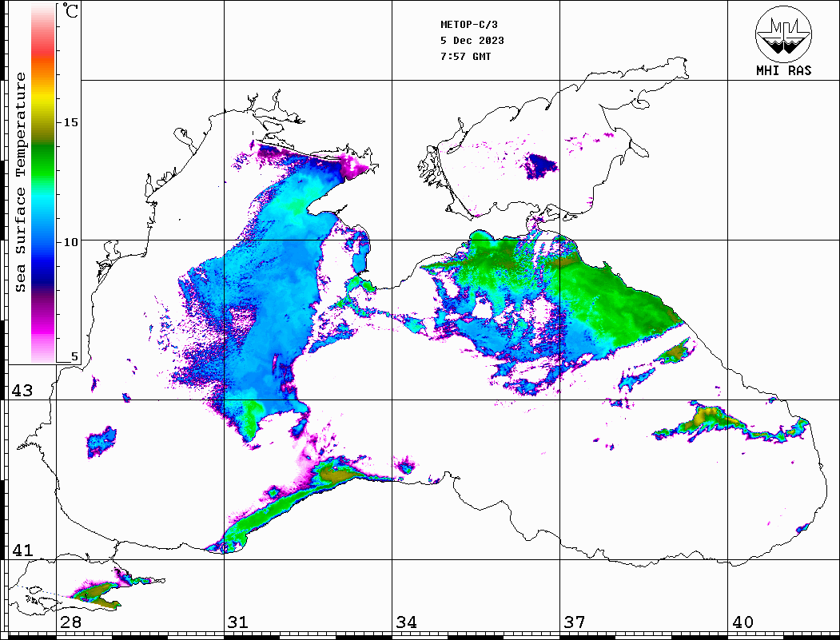Click the longitude label '28'
The width and height of the screenshot is (840, 640).
tap(70, 622)
